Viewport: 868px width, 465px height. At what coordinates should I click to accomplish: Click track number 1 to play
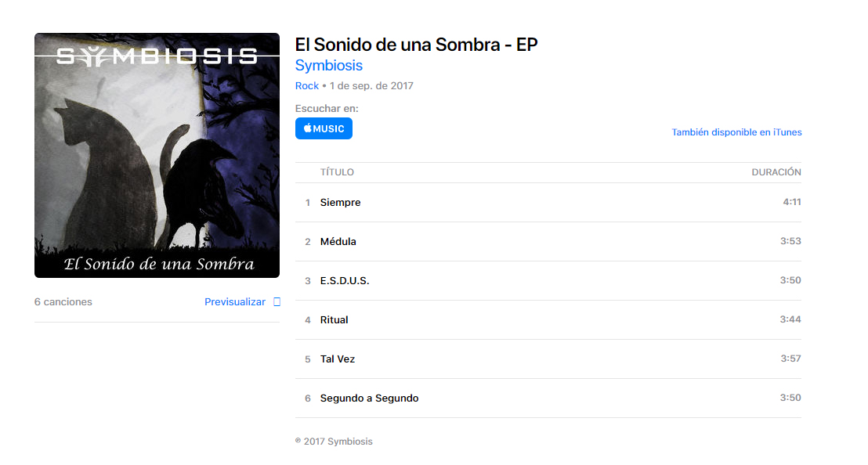307,203
